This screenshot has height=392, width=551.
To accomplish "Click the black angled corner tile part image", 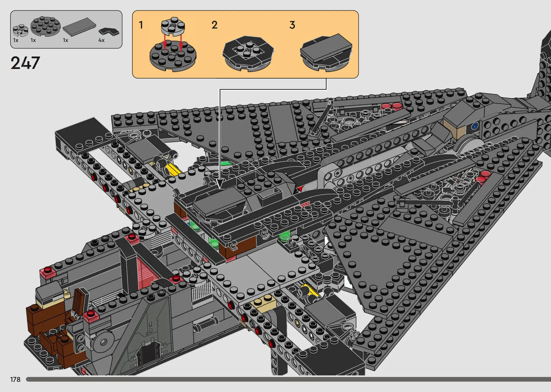I will pyautogui.click(x=109, y=32).
